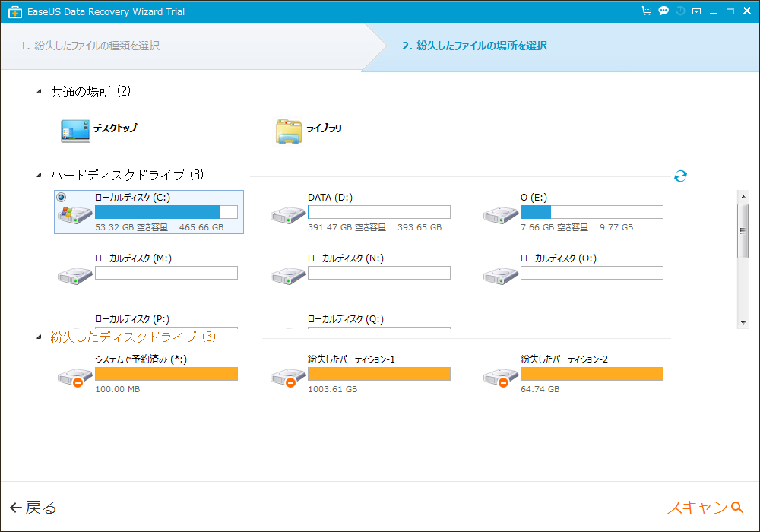Screen dimensions: 760x532
Task: Click the DATA (D:) drive icon
Action: tap(288, 214)
